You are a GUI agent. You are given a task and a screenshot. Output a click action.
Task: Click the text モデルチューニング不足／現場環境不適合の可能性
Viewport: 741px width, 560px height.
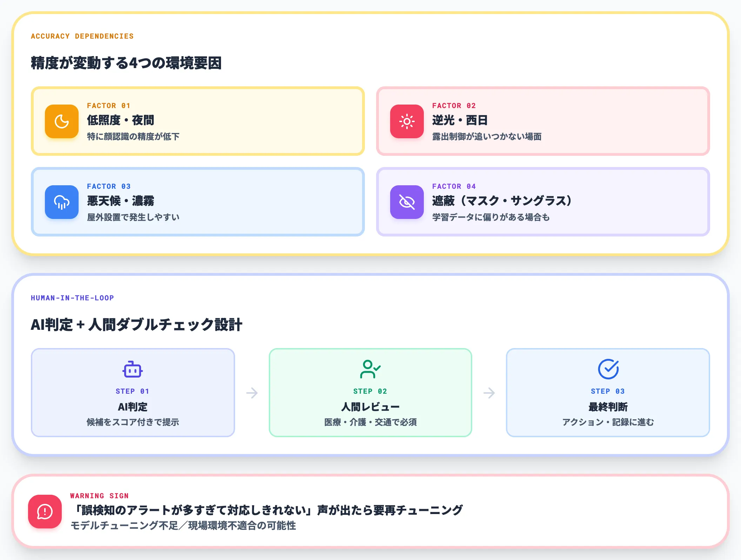pyautogui.click(x=183, y=526)
